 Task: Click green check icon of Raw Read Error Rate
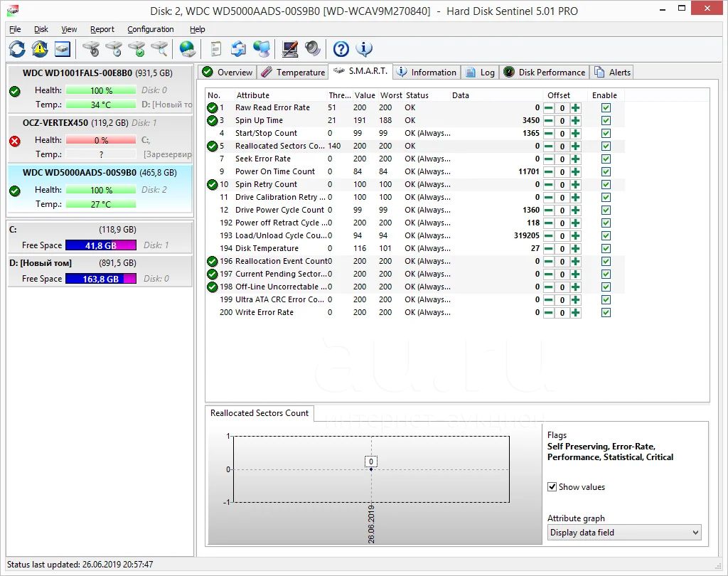[x=212, y=108]
